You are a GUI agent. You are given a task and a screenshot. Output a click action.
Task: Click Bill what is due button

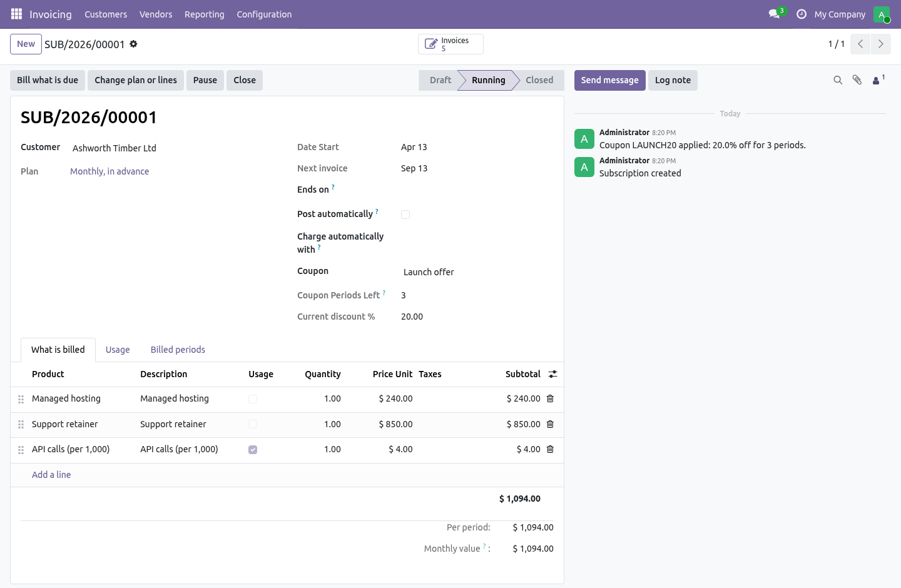coord(48,80)
